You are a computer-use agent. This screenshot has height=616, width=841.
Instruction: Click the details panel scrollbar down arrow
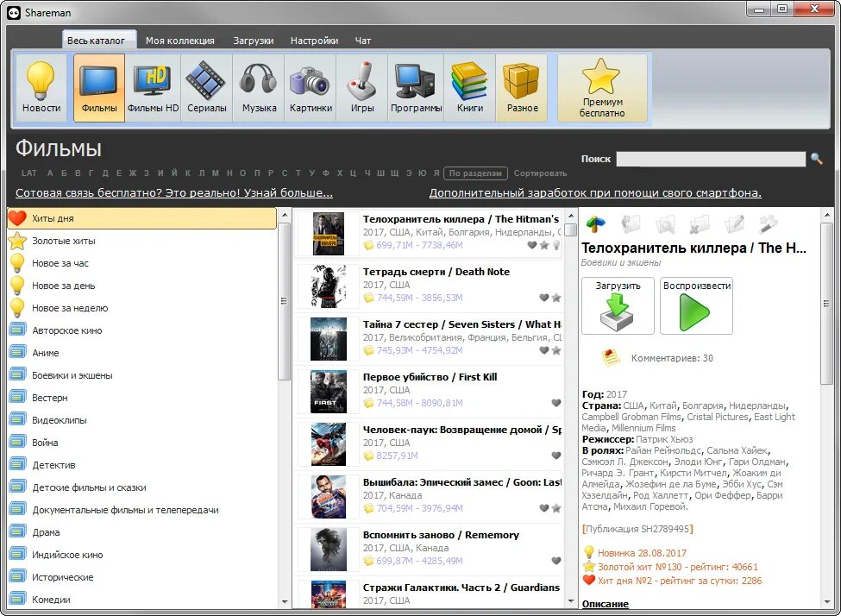tap(827, 602)
